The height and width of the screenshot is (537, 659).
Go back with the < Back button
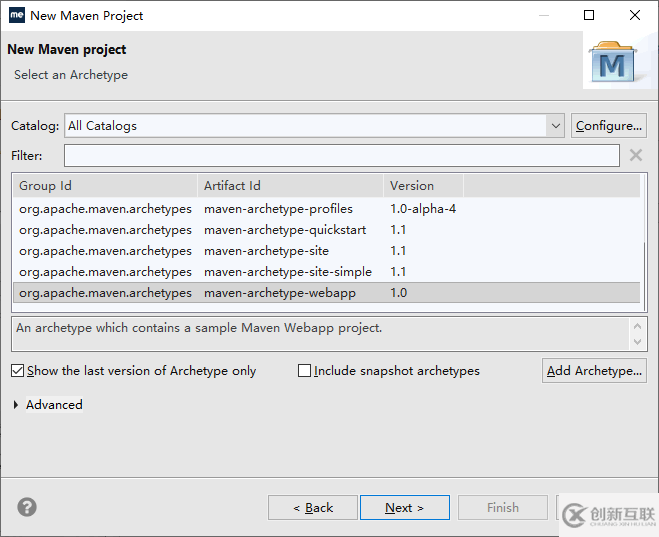[312, 508]
